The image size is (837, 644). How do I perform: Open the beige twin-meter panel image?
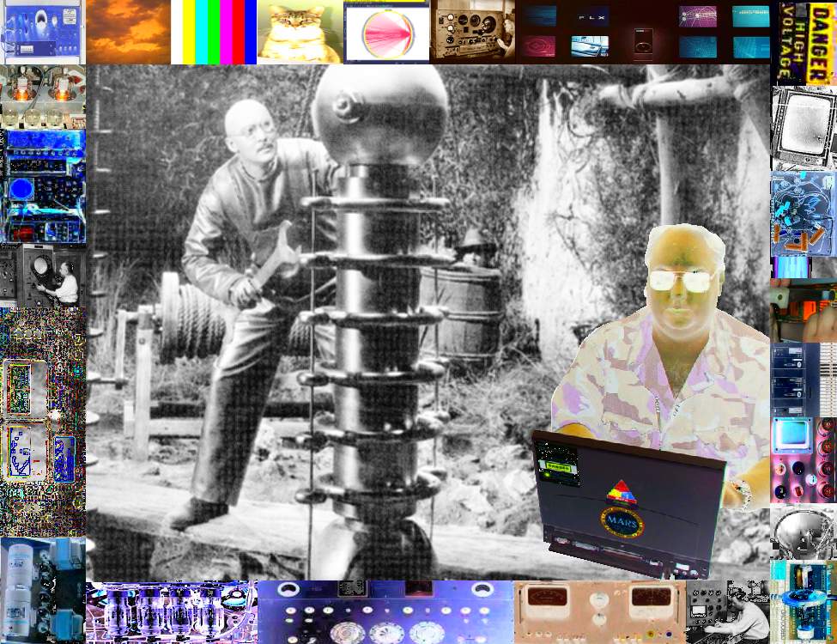coord(599,612)
